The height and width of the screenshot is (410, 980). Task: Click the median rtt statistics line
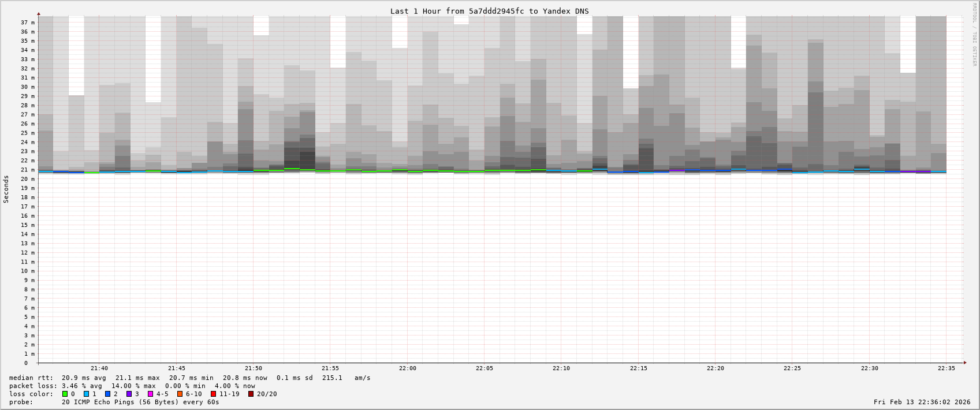[189, 378]
